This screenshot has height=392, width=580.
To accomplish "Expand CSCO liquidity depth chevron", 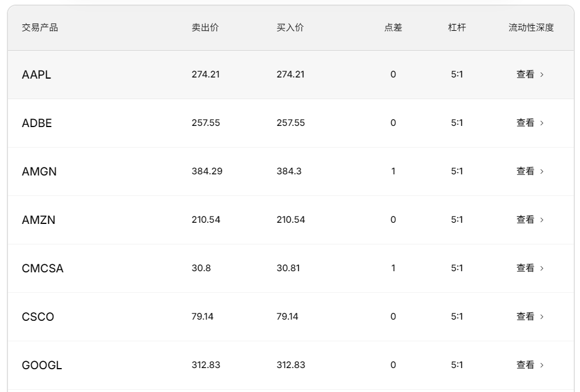I will [x=542, y=317].
